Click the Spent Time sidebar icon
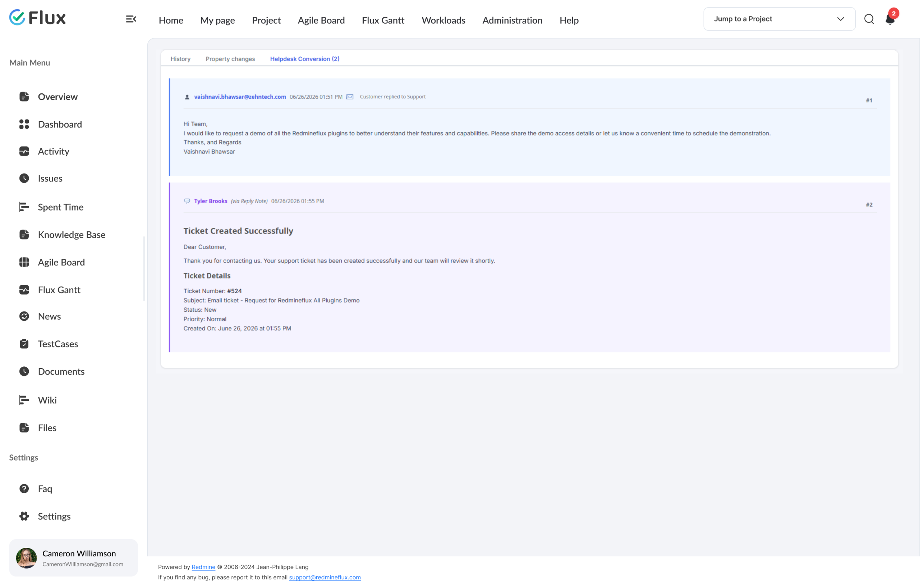Viewport: 920px width, 588px height. [x=24, y=207]
